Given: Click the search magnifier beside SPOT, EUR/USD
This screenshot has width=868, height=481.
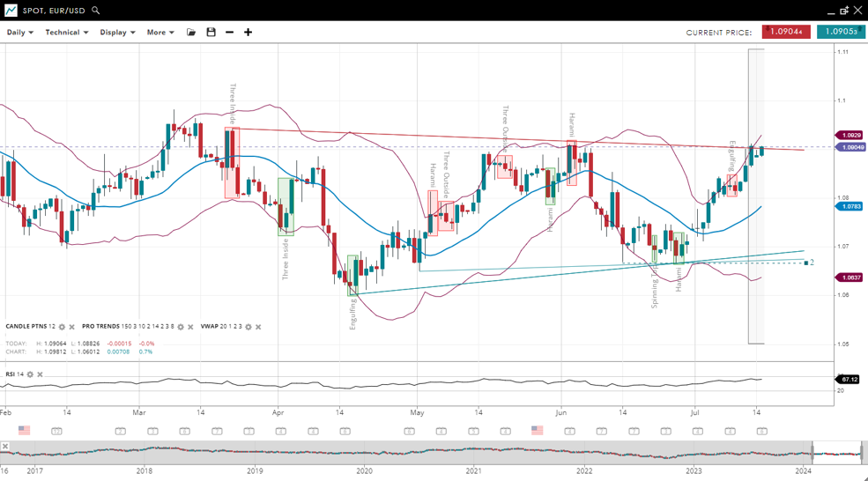Looking at the screenshot, I should pyautogui.click(x=96, y=11).
